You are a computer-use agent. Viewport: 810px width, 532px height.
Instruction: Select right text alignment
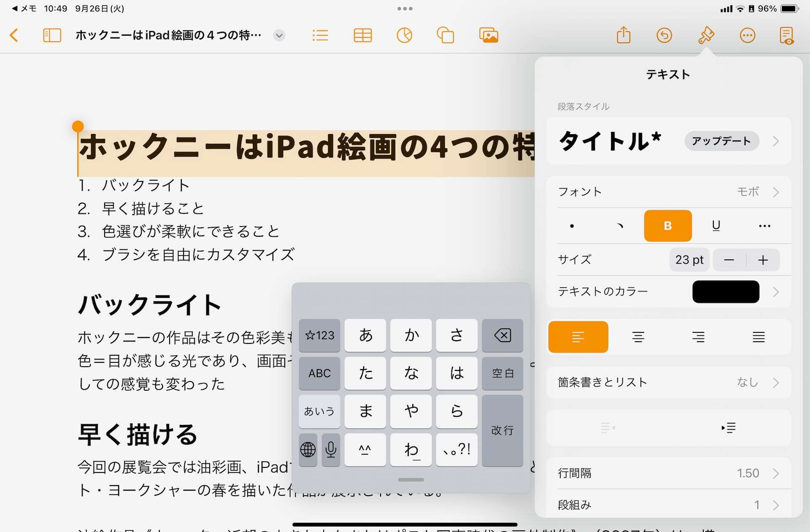[698, 337]
